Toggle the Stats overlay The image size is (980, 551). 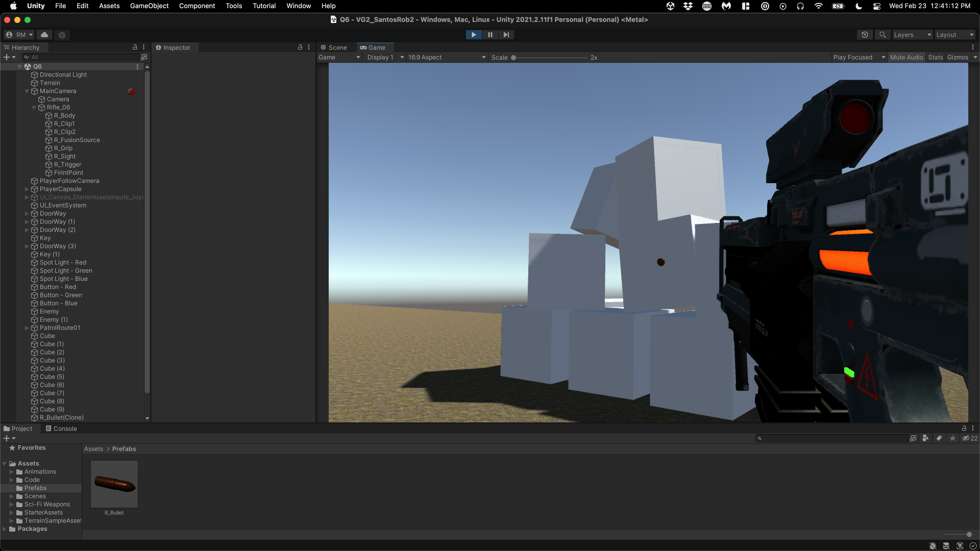pos(935,57)
